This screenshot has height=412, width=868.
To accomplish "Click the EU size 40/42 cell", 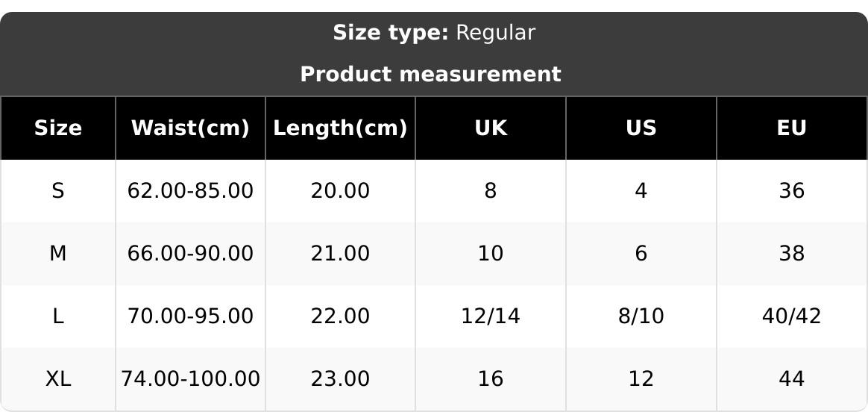I will click(791, 316).
